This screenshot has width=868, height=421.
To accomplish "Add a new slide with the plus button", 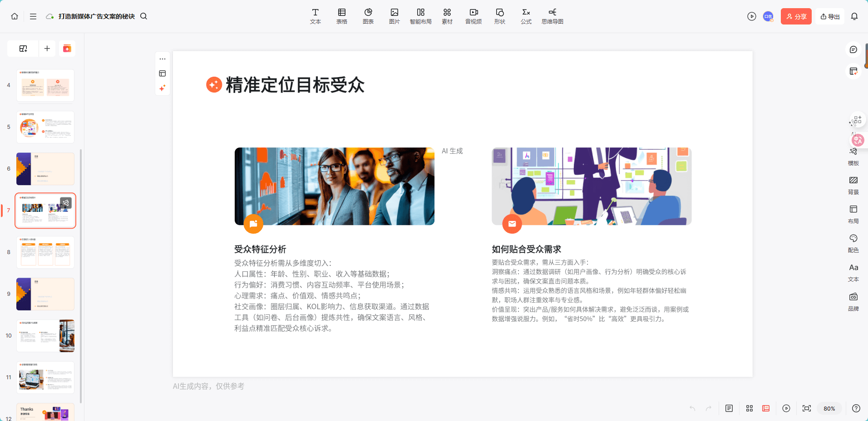I will (x=47, y=48).
